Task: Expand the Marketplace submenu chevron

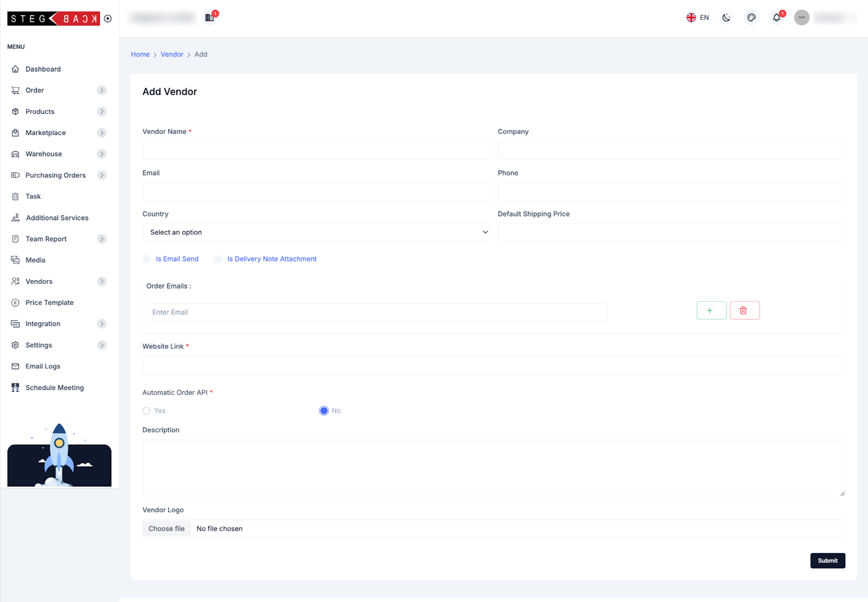Action: coord(101,133)
